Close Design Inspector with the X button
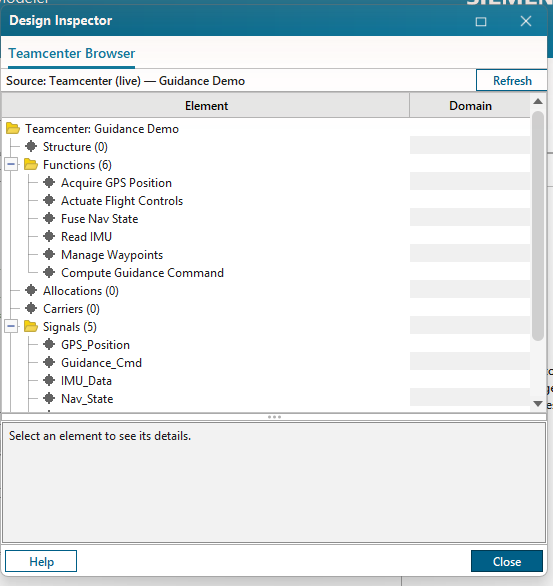The height and width of the screenshot is (586, 553). pos(526,21)
